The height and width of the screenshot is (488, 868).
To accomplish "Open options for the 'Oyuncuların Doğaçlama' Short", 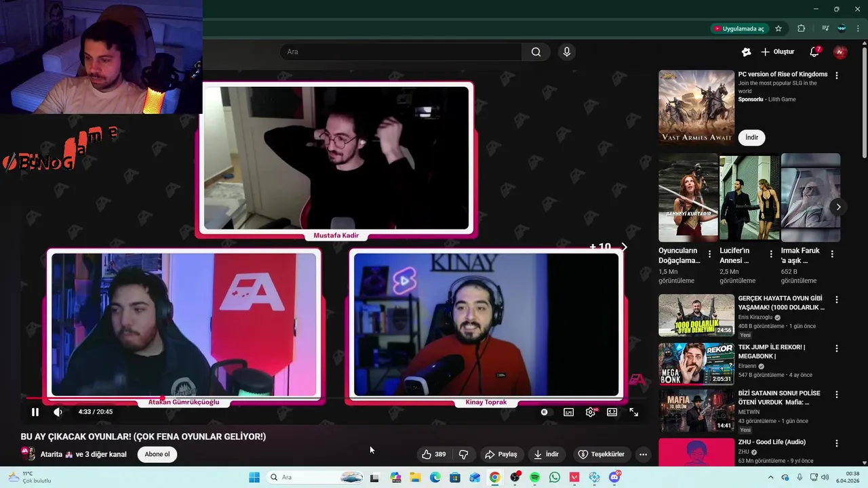I will pos(710,254).
